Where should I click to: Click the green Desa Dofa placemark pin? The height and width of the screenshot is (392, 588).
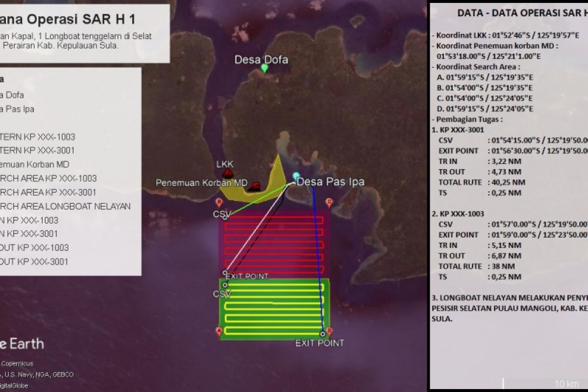coord(265,69)
